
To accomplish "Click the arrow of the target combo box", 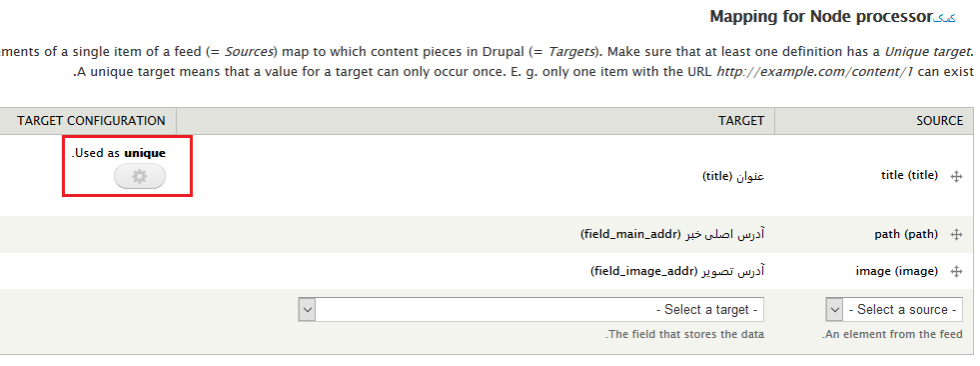I will (x=307, y=309).
